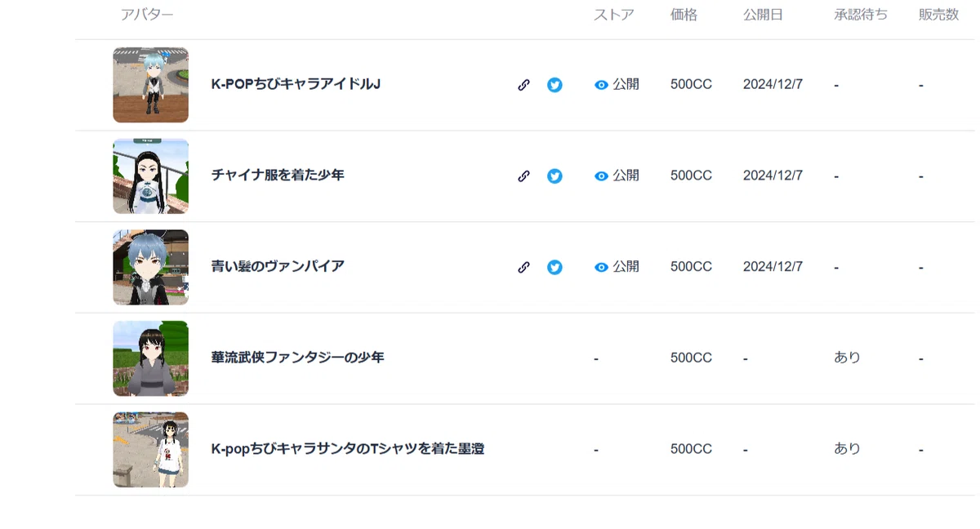Open the 華流武侠ファンタジーの少年 title link
This screenshot has width=980, height=529.
[297, 358]
